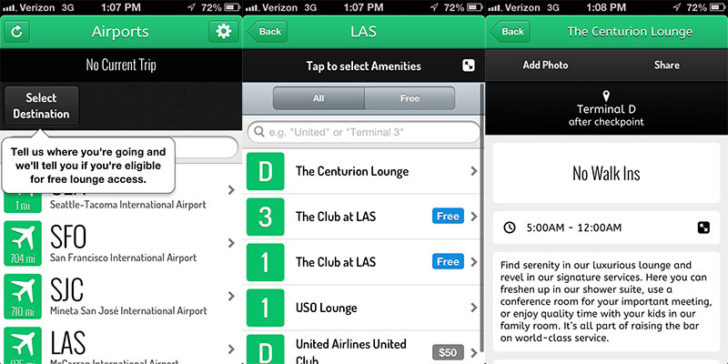Viewport: 728px width, 364px height.
Task: Open USO Lounge row chevron
Action: [x=474, y=308]
